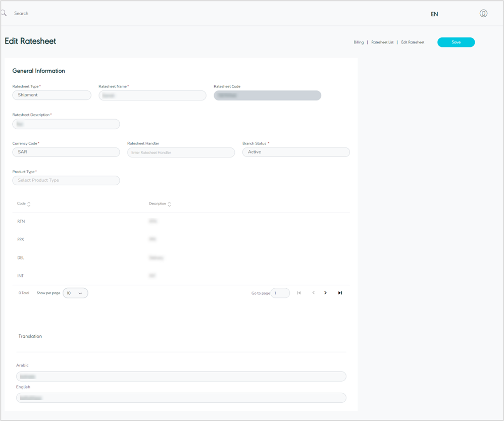This screenshot has height=421, width=504.
Task: Sort by Code column arrows
Action: point(29,204)
